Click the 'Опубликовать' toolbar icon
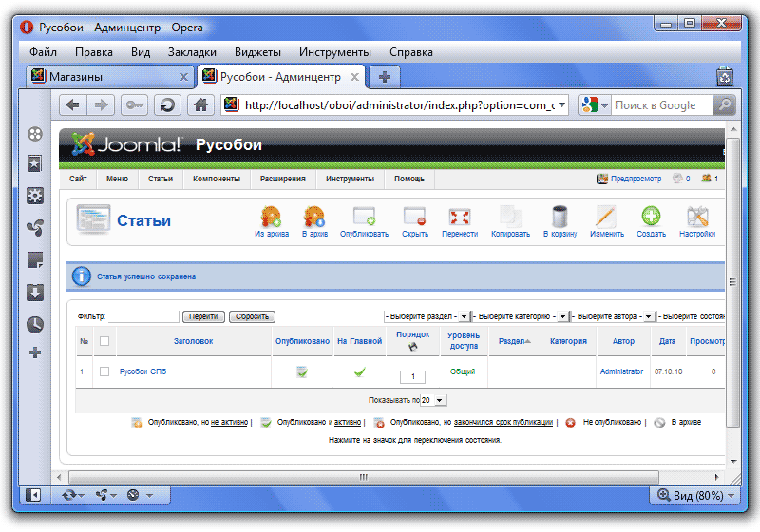Viewport: 760px width, 532px height. coord(365,218)
